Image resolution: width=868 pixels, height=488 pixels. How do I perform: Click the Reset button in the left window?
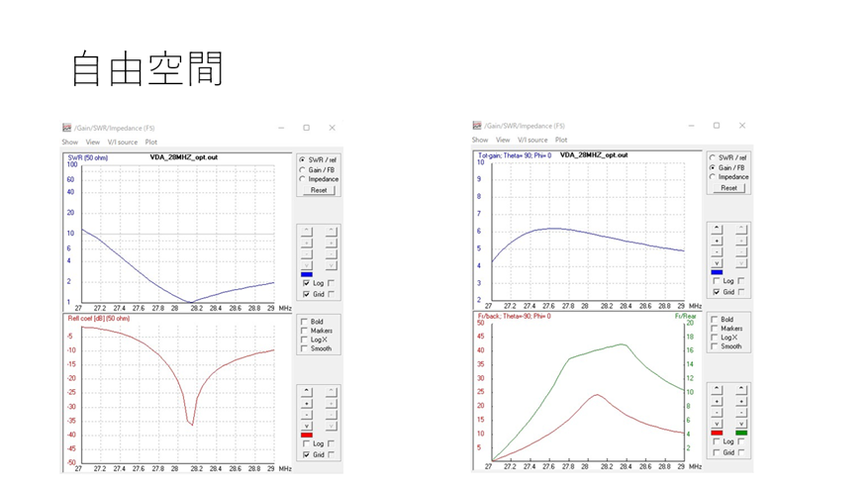click(x=318, y=190)
